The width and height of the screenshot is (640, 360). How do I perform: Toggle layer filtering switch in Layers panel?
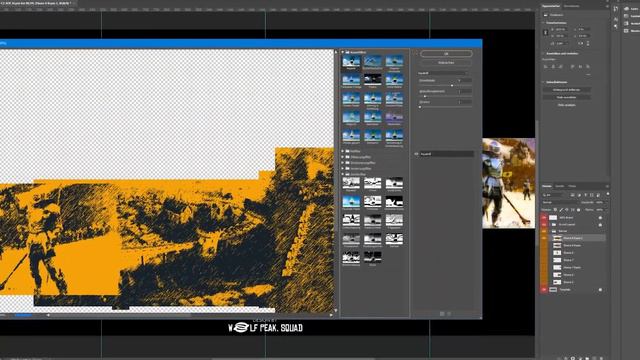point(607,194)
